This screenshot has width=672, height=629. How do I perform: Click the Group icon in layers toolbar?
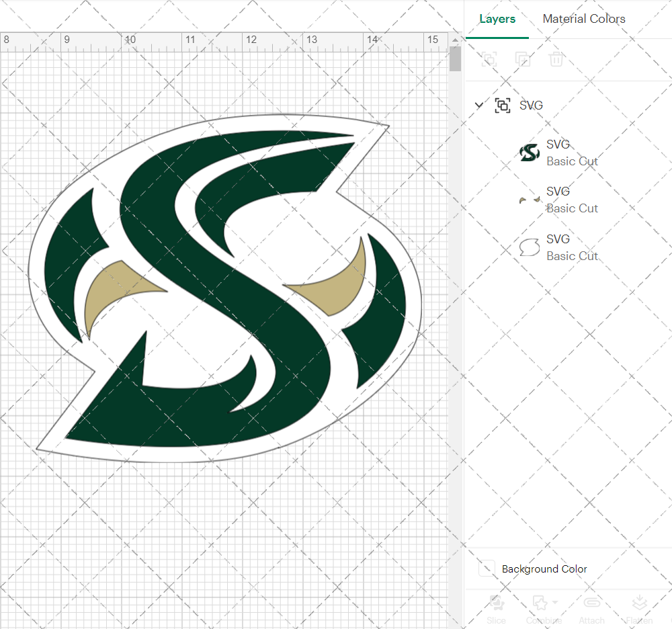[489, 59]
